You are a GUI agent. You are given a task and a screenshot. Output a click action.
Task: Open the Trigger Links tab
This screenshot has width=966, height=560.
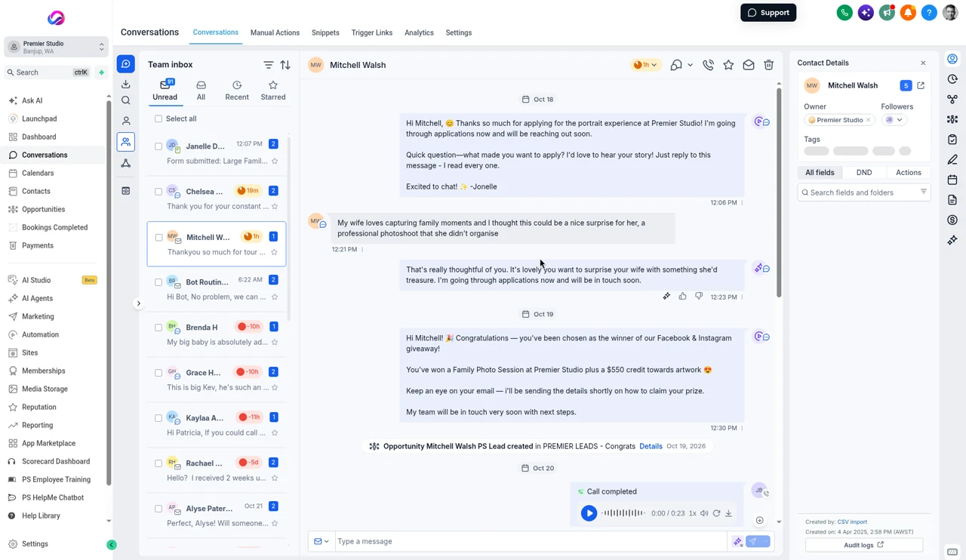click(x=372, y=32)
